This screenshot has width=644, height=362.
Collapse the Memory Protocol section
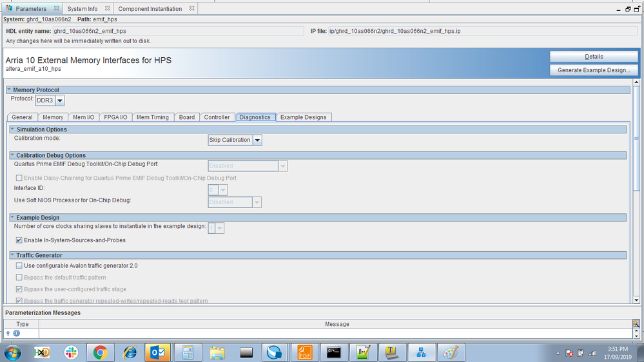(9, 90)
